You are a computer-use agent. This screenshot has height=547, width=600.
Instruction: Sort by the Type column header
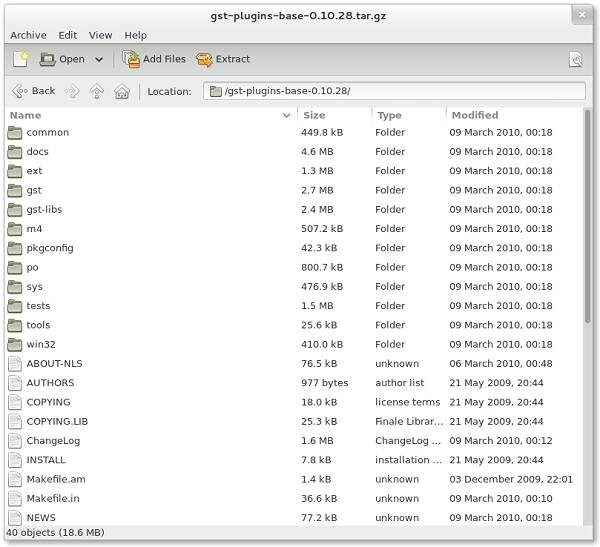[x=409, y=115]
